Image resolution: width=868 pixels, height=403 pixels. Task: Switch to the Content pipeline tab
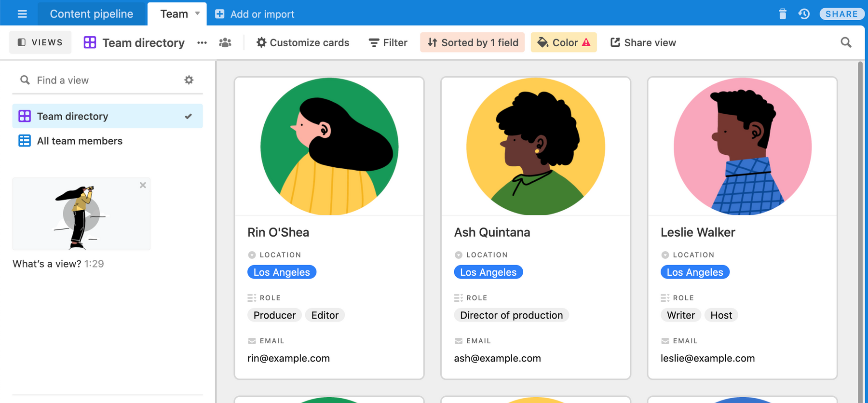point(92,14)
